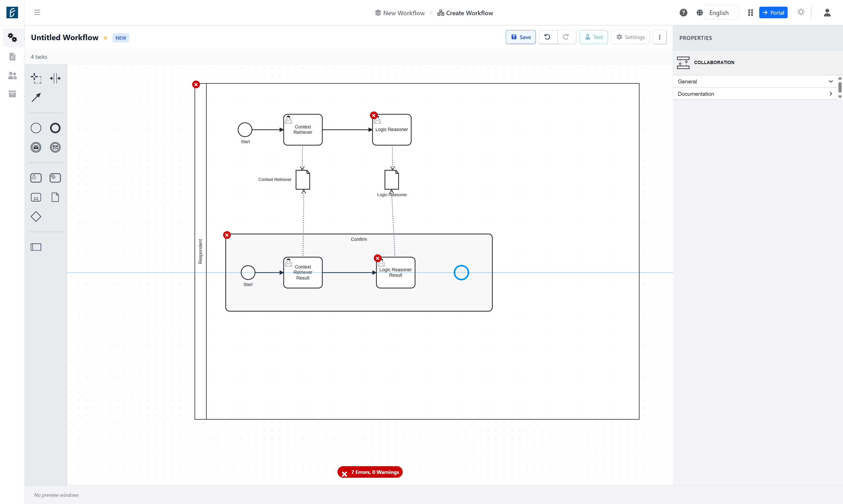This screenshot has width=843, height=504.
Task: Add a pool/participant from the palette
Action: click(36, 247)
